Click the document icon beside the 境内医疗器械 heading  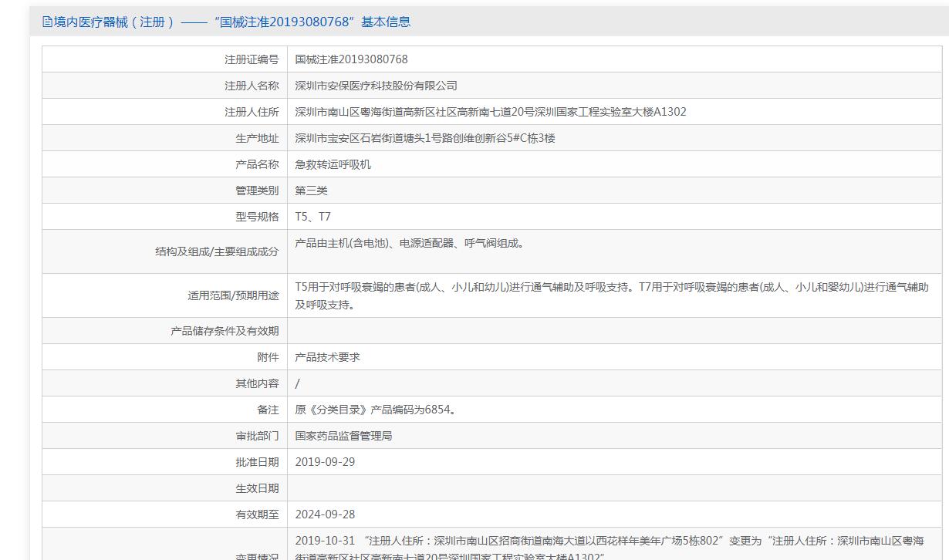(x=47, y=22)
